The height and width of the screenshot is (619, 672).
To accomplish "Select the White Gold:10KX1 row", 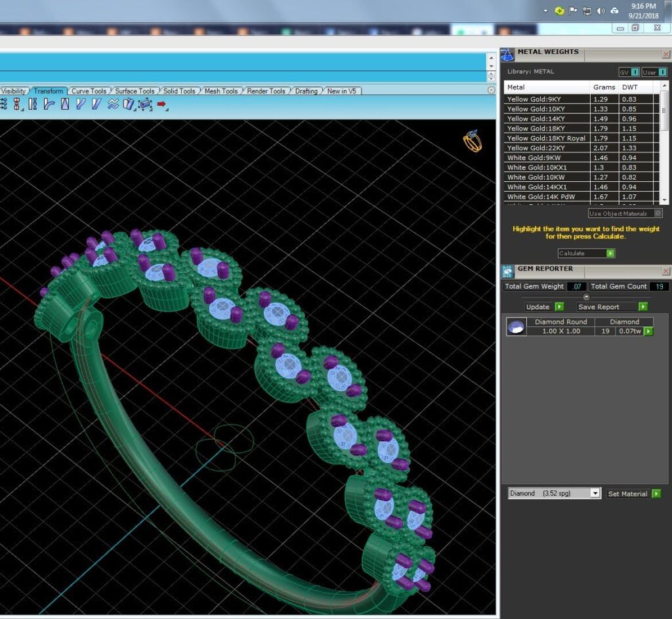I will tap(581, 167).
